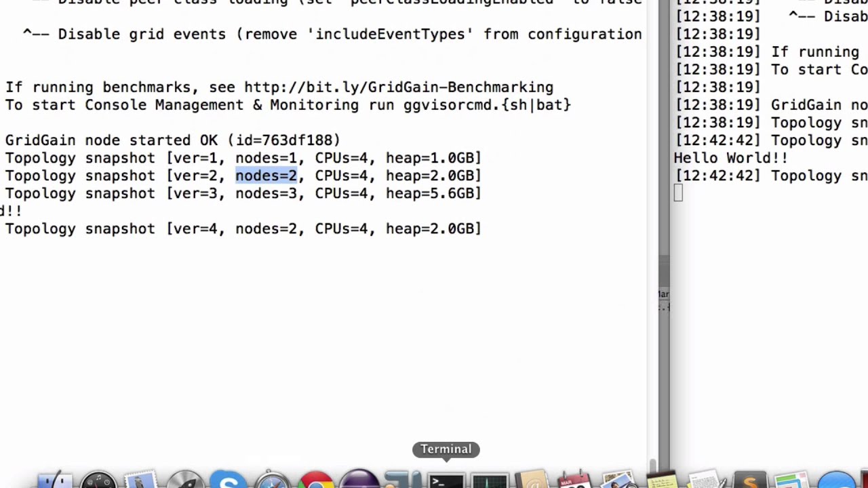Open the GridGain-Benchmarking bit.ly URL
The width and height of the screenshot is (868, 488).
point(399,87)
